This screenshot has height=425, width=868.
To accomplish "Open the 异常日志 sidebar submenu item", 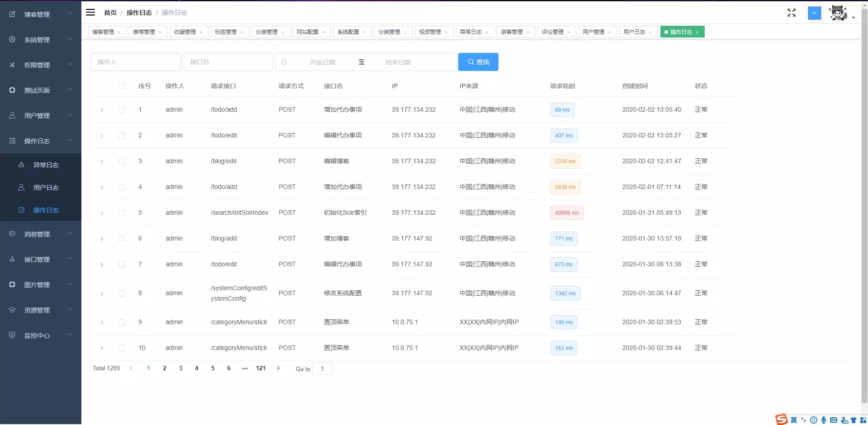I will pyautogui.click(x=41, y=165).
